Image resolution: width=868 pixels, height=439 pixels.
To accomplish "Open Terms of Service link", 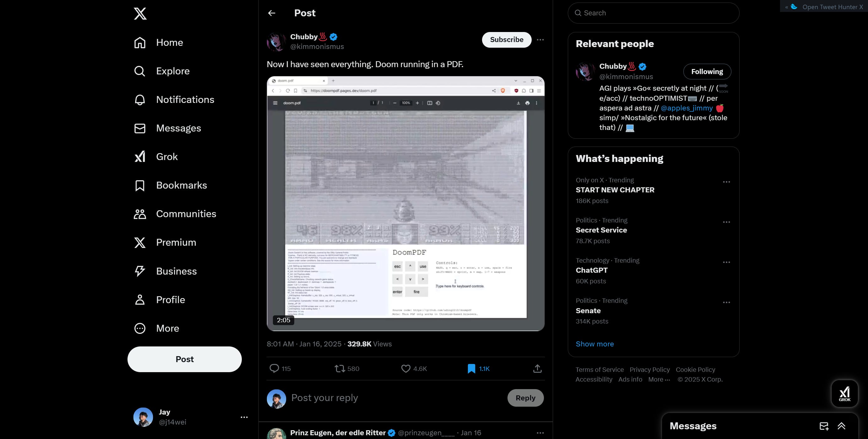I will pyautogui.click(x=599, y=370).
